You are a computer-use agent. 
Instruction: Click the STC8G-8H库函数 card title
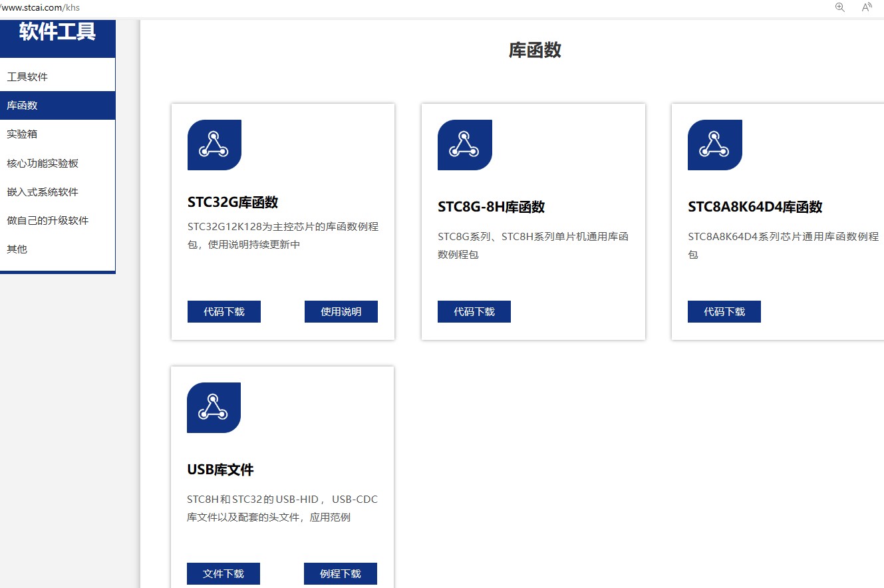click(x=492, y=207)
